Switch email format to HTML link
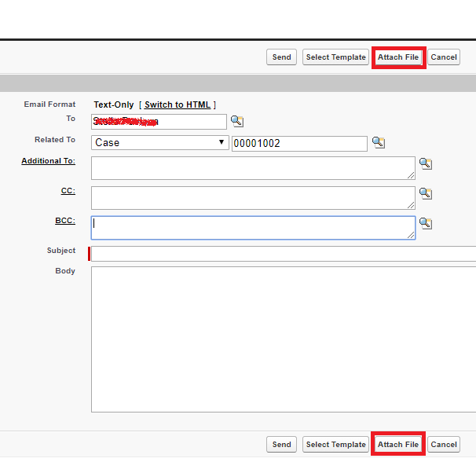The width and height of the screenshot is (476, 473). [x=178, y=104]
